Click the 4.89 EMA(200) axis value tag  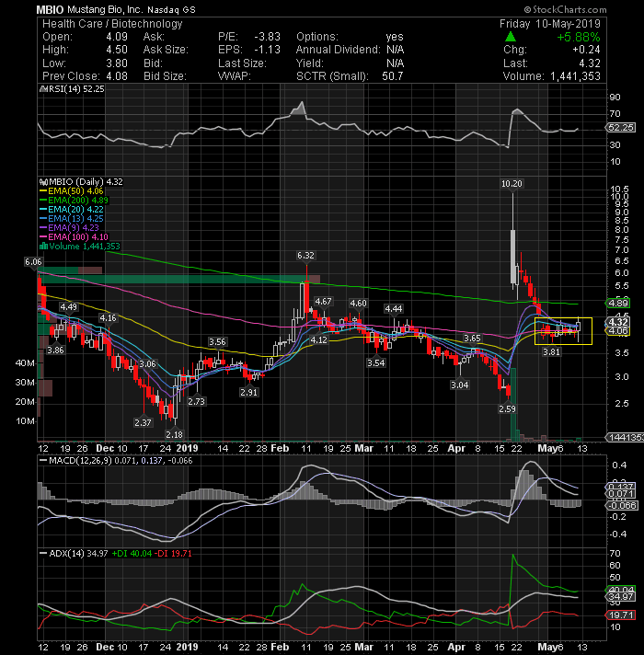(618, 304)
